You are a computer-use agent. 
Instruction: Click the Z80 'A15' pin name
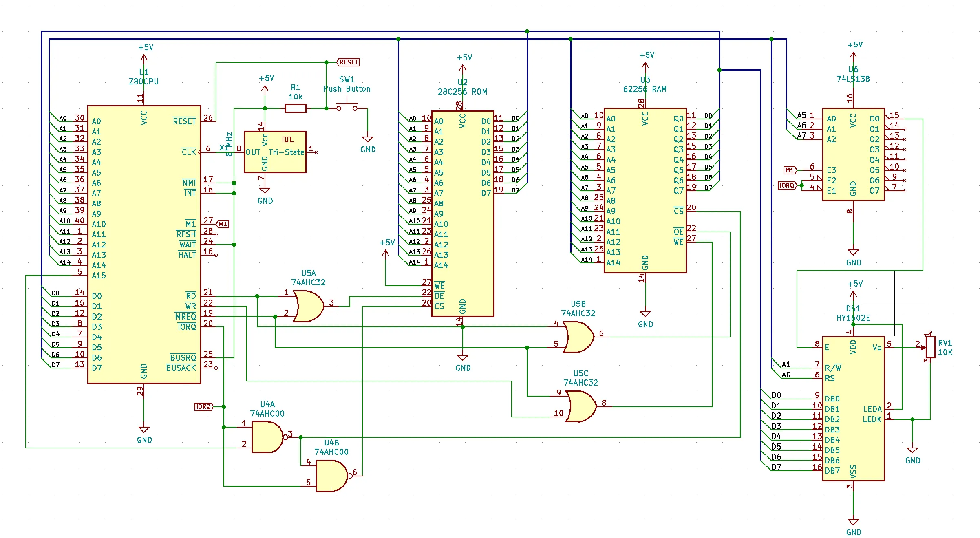(99, 276)
